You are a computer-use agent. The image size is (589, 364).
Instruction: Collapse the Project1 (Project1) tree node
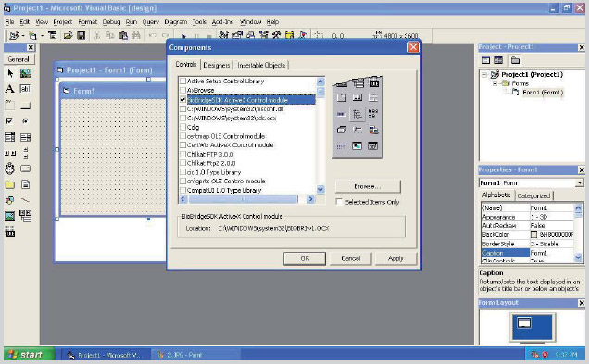484,75
